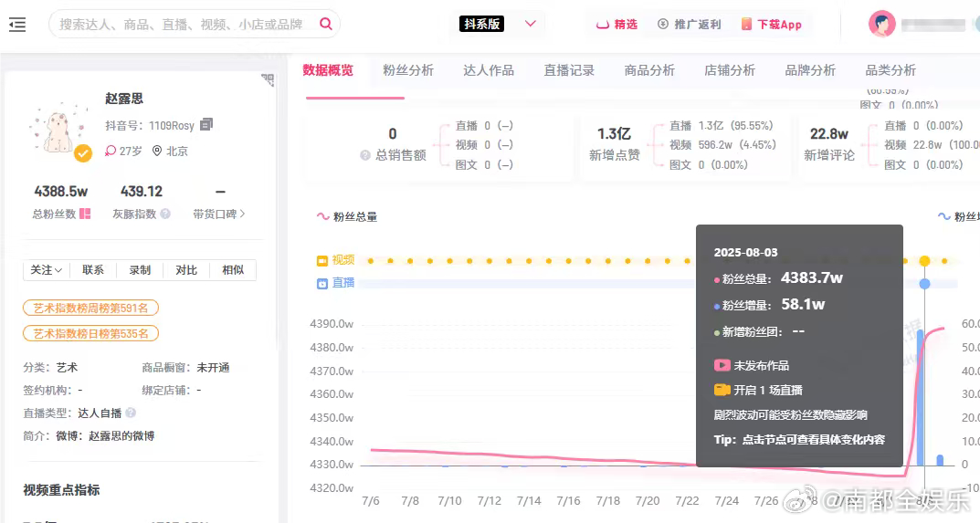Click the 未发布作品 video icon in tooltip
Image resolution: width=980 pixels, height=523 pixels.
click(x=722, y=365)
